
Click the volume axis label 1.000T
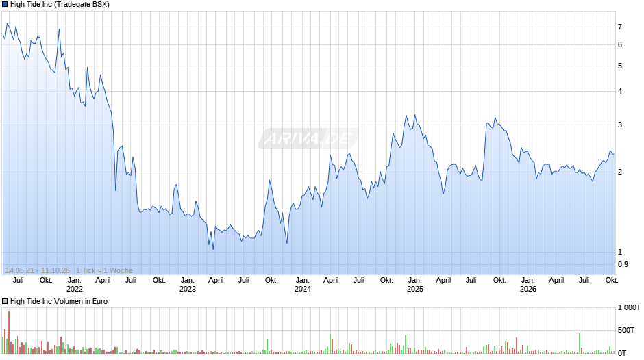[629, 307]
